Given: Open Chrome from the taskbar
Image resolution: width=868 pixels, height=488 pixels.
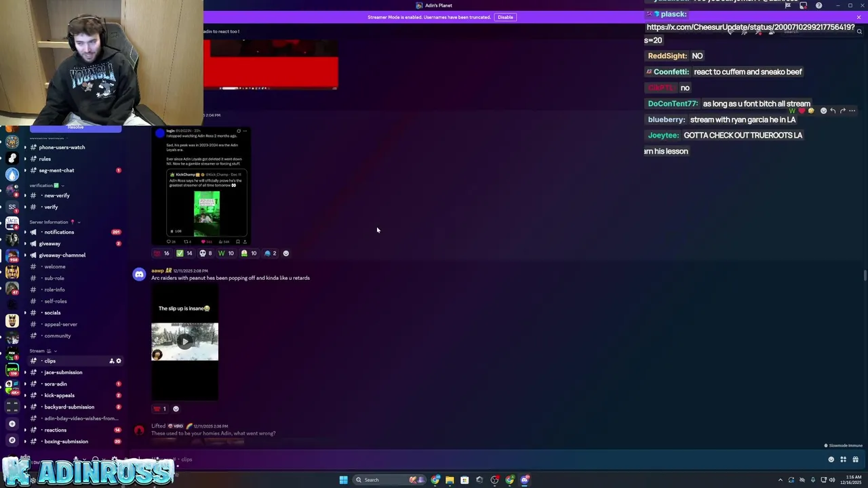Looking at the screenshot, I should point(435,480).
